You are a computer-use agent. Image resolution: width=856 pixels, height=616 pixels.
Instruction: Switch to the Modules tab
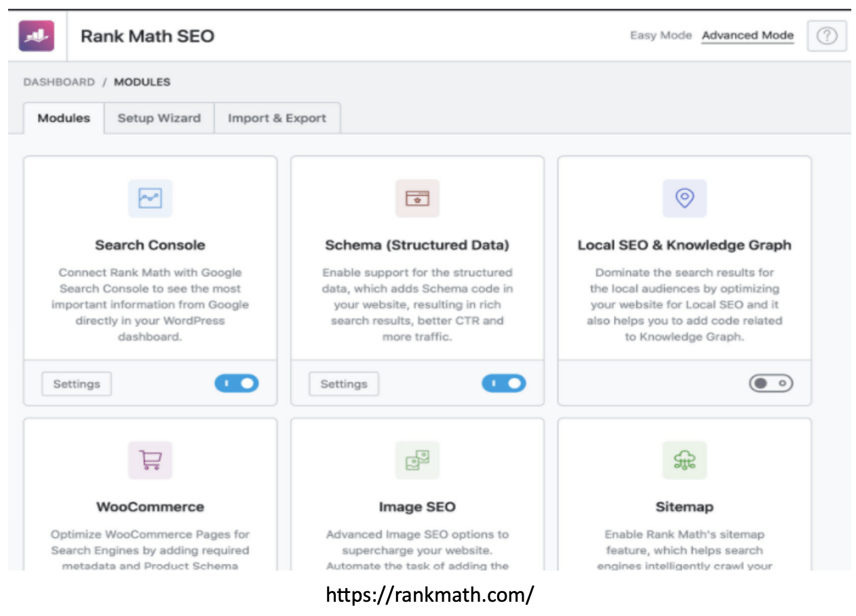tap(64, 118)
